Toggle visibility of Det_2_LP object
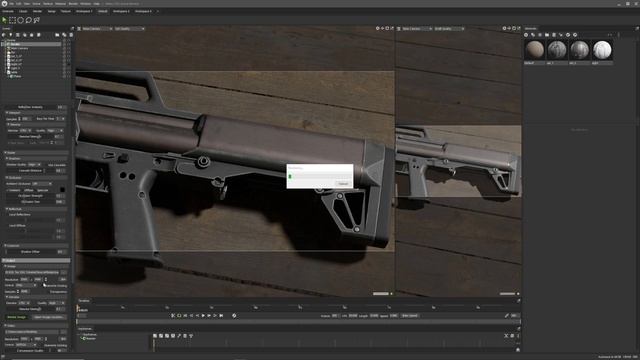Image resolution: width=640 pixels, height=360 pixels. point(64,60)
